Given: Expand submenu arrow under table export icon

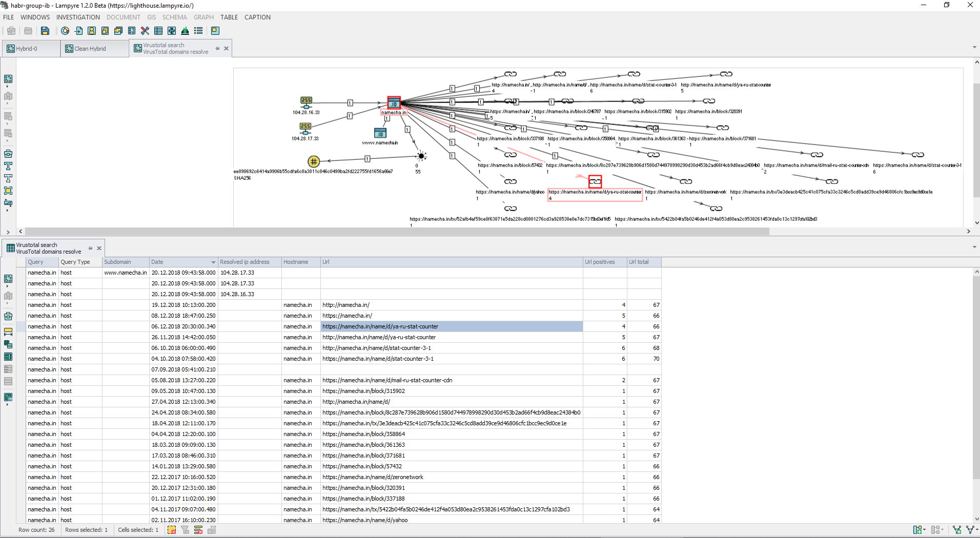Looking at the screenshot, I should 7,405.
